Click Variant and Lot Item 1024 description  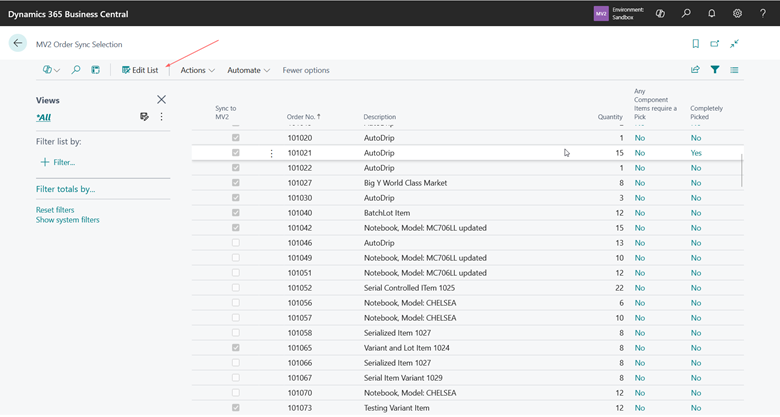pos(406,348)
